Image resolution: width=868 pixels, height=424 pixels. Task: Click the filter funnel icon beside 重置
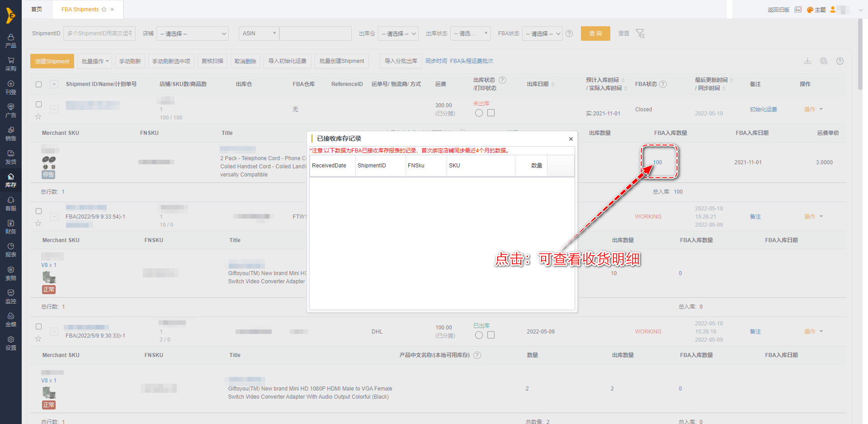(x=640, y=33)
